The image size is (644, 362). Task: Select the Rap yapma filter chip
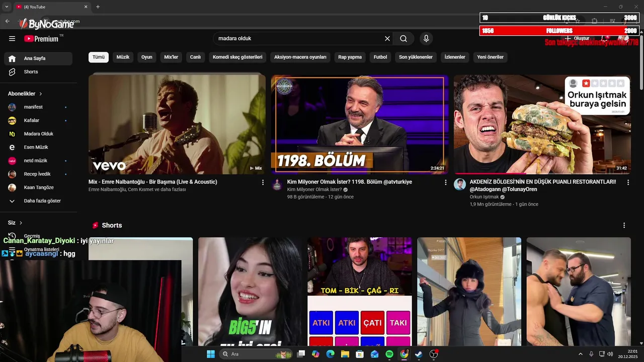tap(350, 57)
